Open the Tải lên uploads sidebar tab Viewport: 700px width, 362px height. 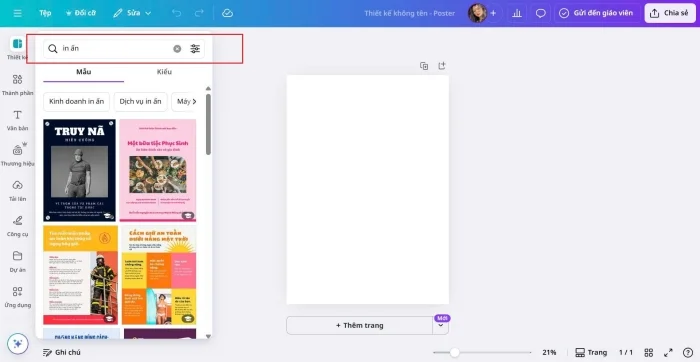pyautogui.click(x=17, y=191)
